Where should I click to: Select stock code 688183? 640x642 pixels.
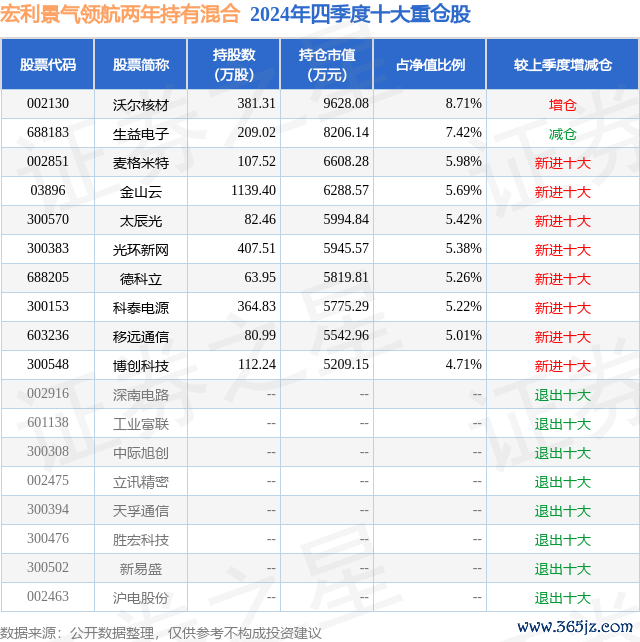coord(48,133)
